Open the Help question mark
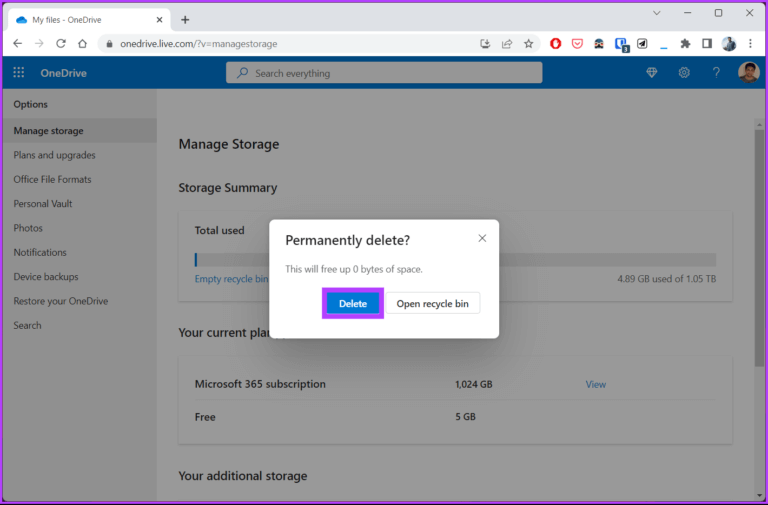768x505 pixels. coord(716,73)
